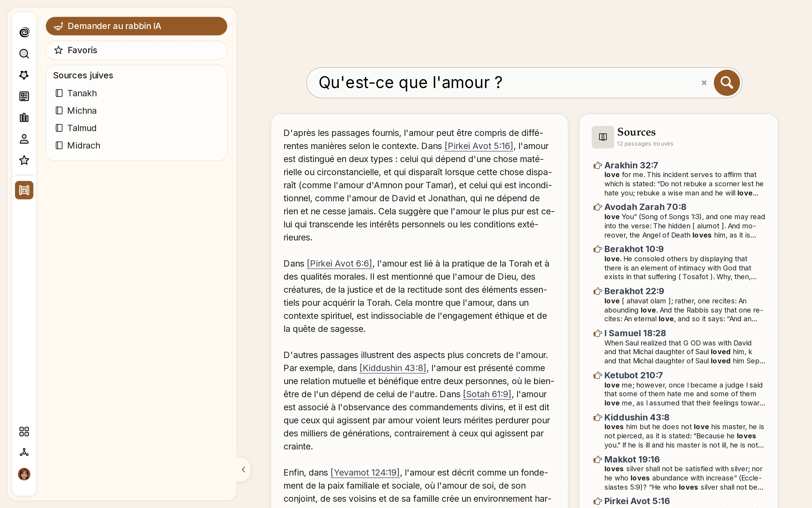Open source Ketubot 210:7

[633, 375]
